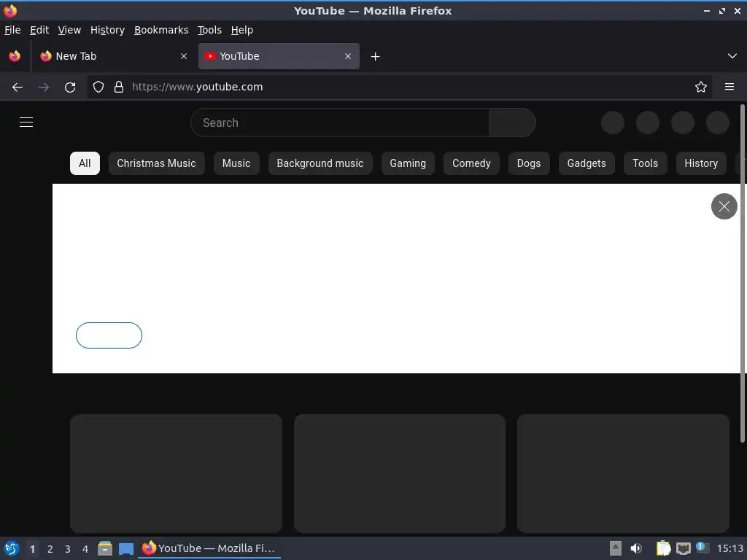Click the clock showing 15:13
747x560 pixels.
(729, 548)
